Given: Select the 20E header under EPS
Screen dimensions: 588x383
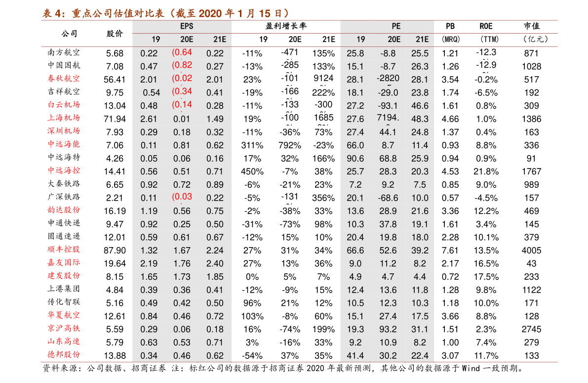Looking at the screenshot, I should 187,40.
